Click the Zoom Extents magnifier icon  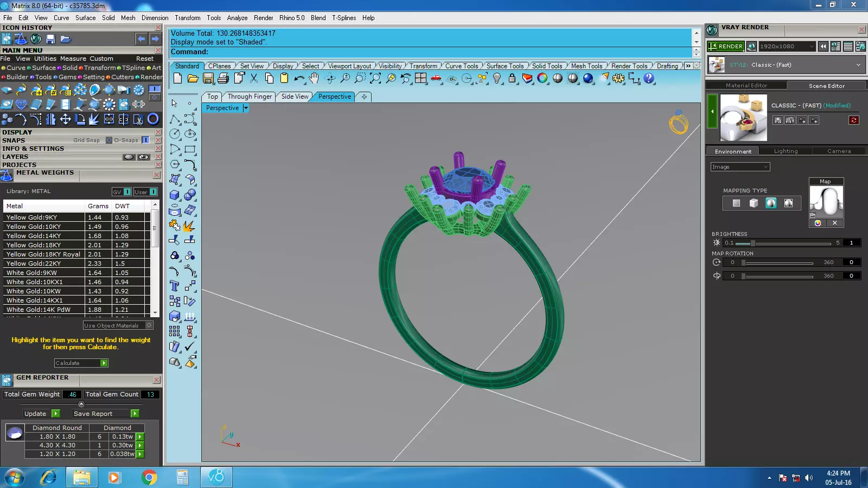click(x=375, y=79)
